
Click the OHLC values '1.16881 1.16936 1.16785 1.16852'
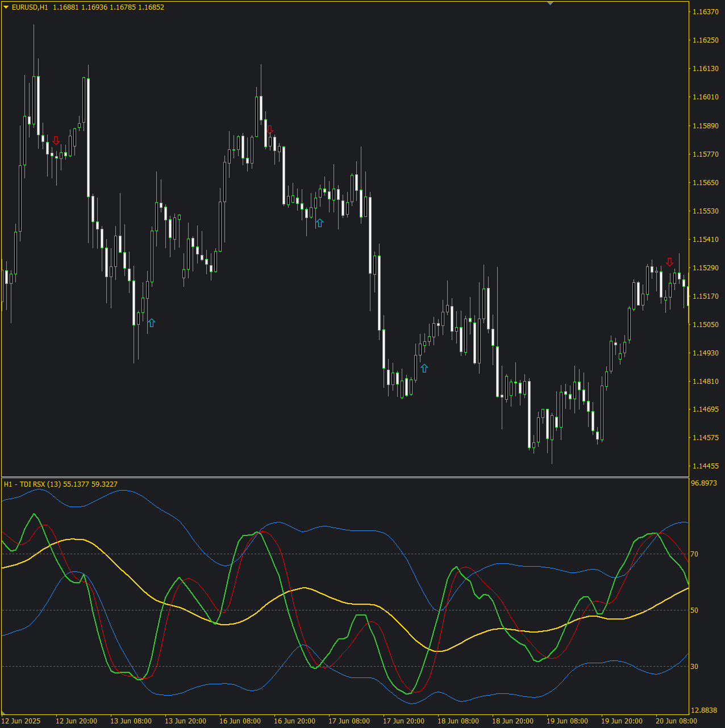point(109,7)
